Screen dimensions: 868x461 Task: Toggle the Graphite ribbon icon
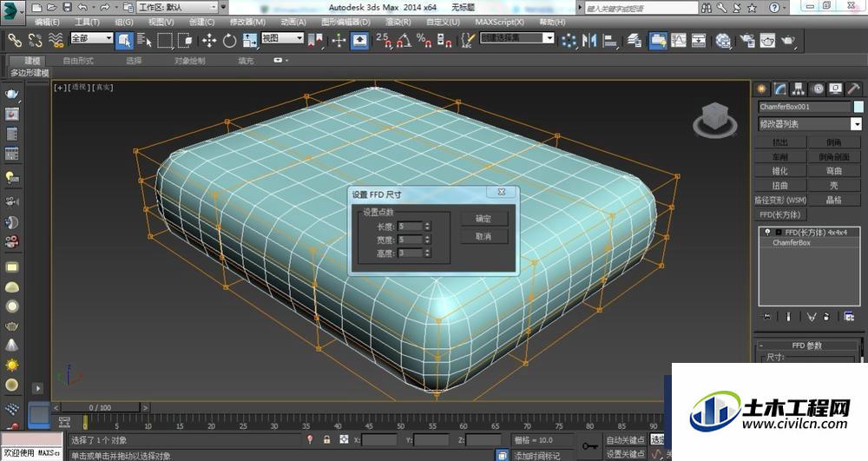pyautogui.click(x=658, y=41)
